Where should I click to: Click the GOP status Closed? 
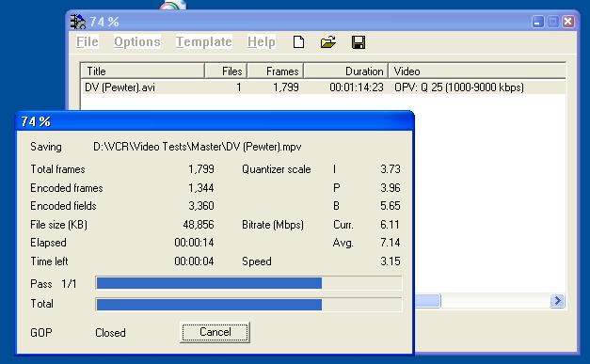pyautogui.click(x=110, y=333)
